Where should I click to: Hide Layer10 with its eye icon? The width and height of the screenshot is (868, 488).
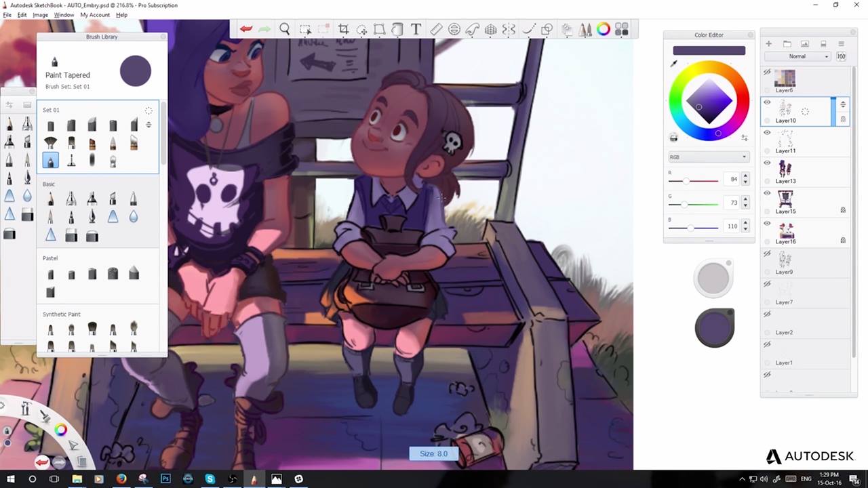point(767,102)
